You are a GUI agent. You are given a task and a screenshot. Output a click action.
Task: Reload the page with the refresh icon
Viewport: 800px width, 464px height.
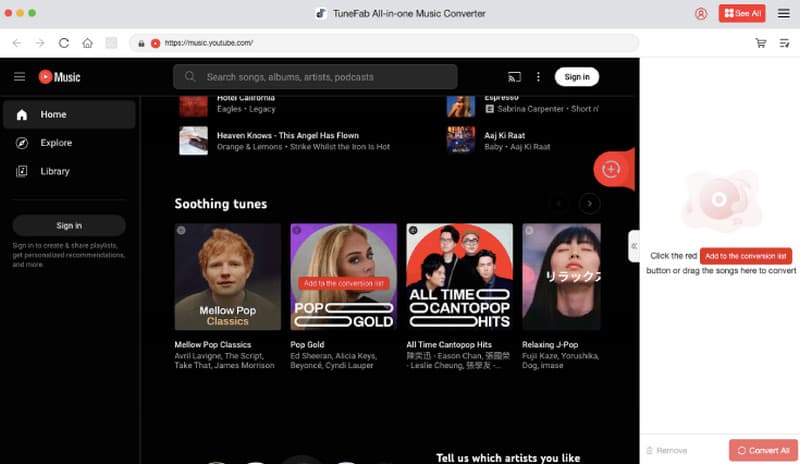click(64, 43)
